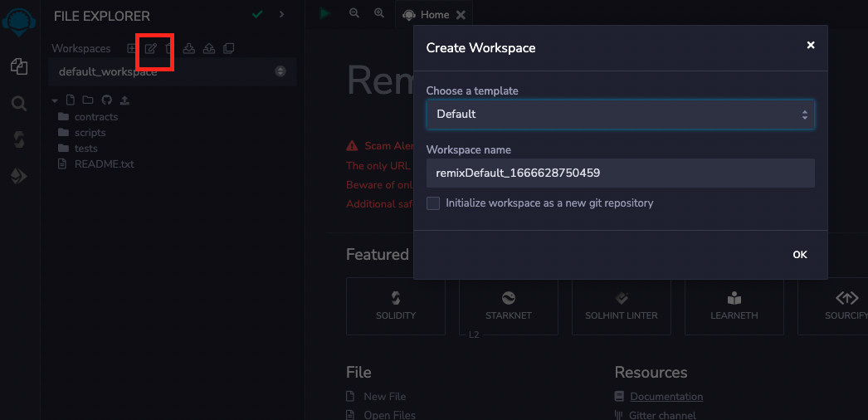
Task: Open the Search in files sidebar icon
Action: pyautogui.click(x=19, y=104)
